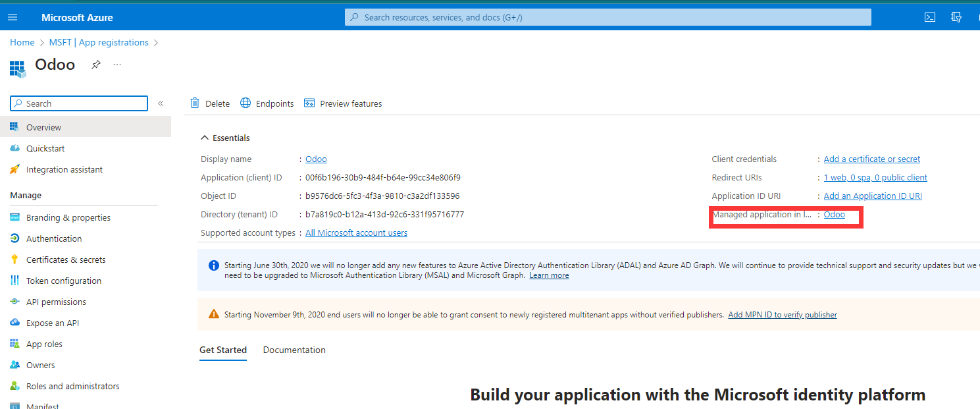Click the Authentication icon
The width and height of the screenshot is (980, 409).
[x=14, y=238]
